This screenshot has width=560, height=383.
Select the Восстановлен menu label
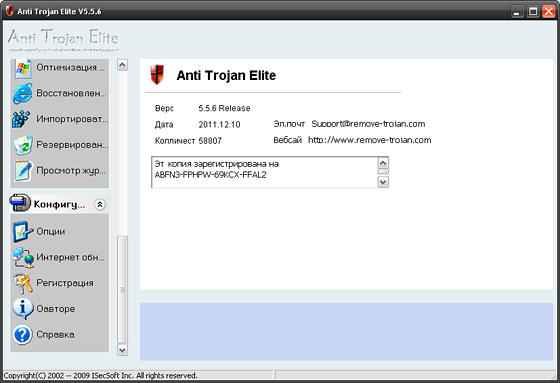point(71,93)
